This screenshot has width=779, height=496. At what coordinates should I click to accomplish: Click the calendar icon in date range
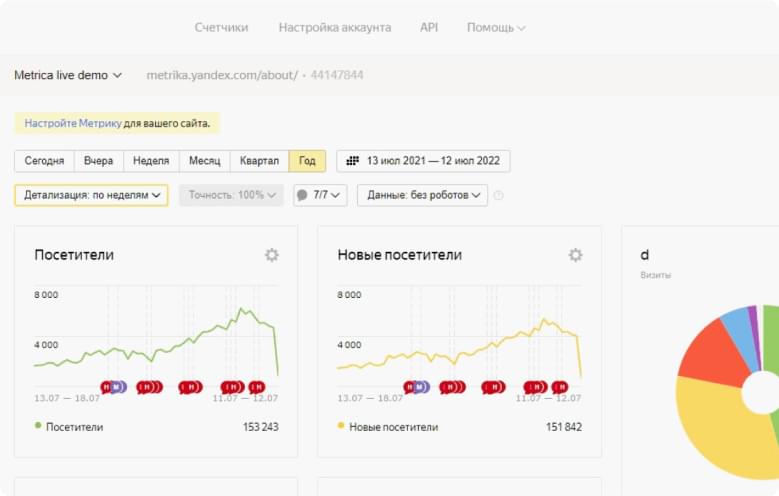(352, 161)
